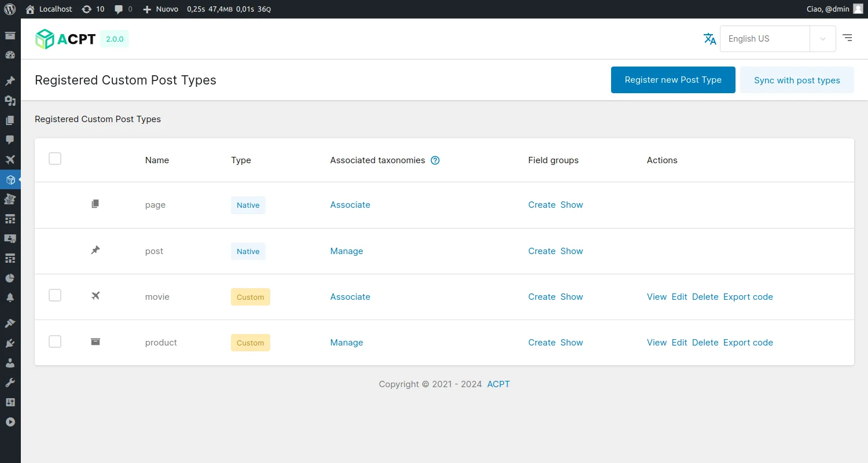Image resolution: width=868 pixels, height=463 pixels.
Task: Open Users icon in admin sidebar
Action: (x=10, y=363)
